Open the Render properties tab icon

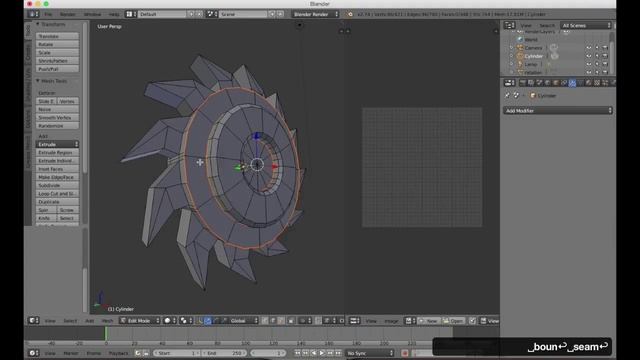(522, 83)
